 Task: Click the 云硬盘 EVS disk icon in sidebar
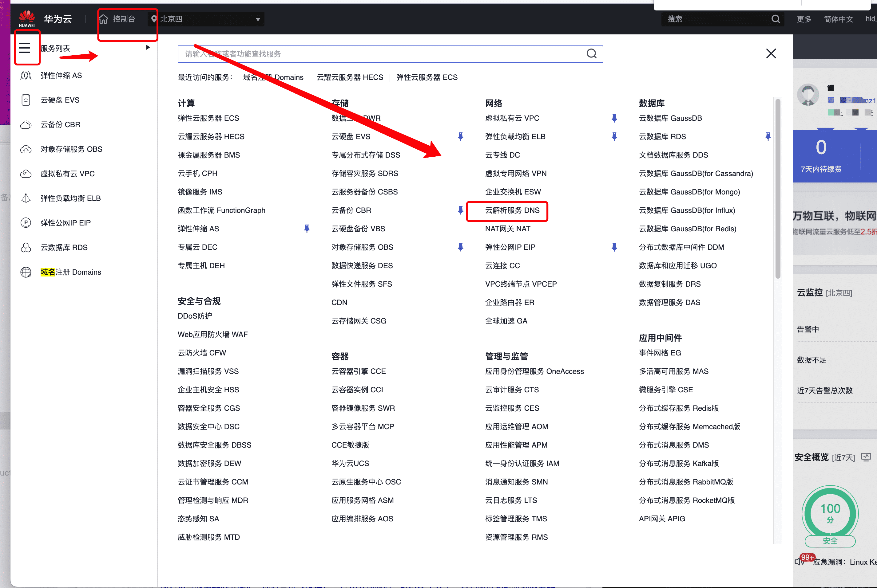pyautogui.click(x=26, y=100)
